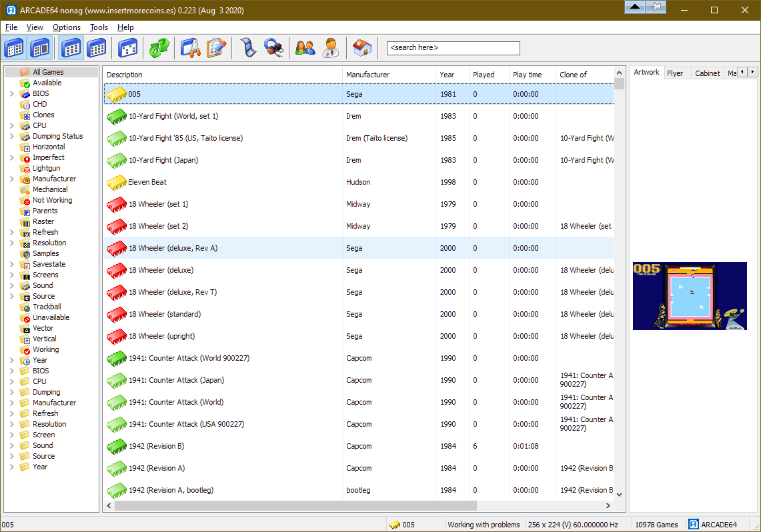Sort by the Played column header
This screenshot has width=761, height=532.
(x=489, y=75)
